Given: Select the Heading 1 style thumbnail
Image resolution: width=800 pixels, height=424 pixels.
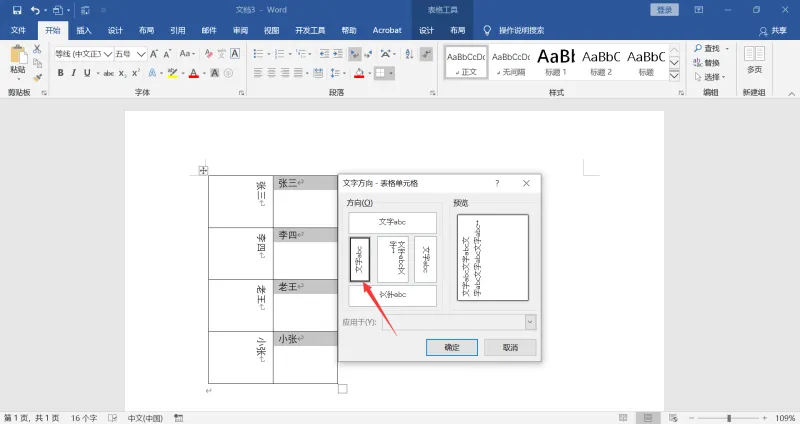Looking at the screenshot, I should click(x=556, y=62).
